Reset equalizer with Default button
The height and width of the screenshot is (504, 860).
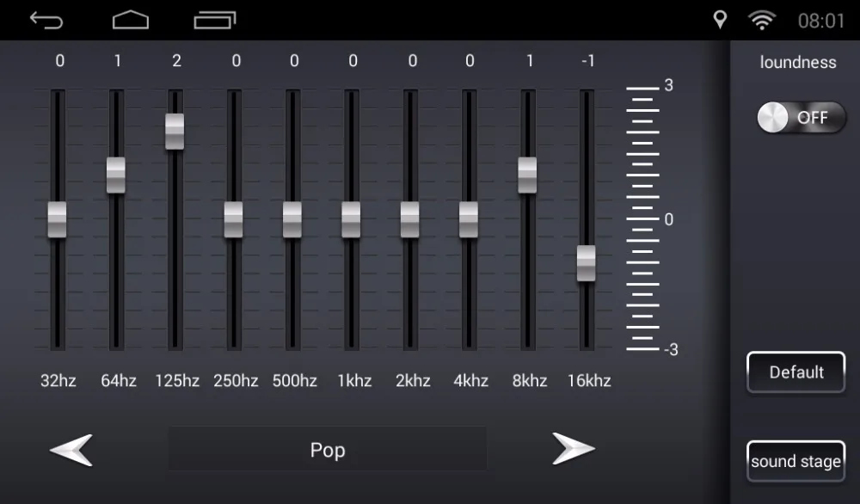[795, 372]
